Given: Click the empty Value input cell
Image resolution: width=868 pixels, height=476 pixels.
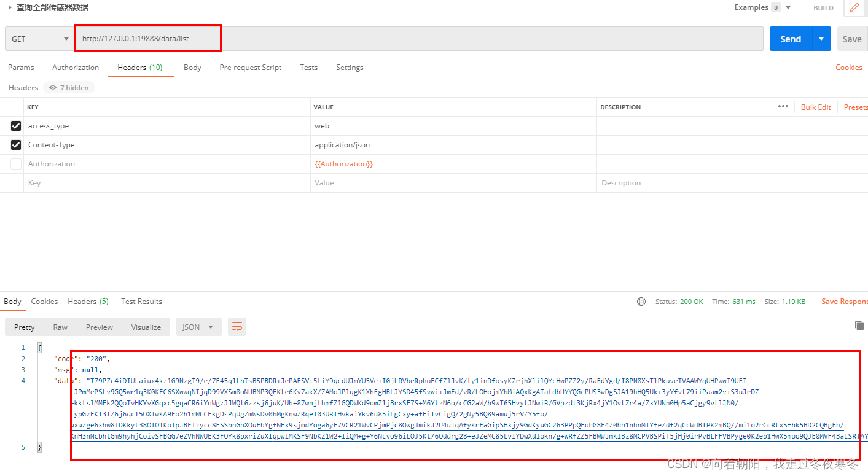Looking at the screenshot, I should pos(453,183).
